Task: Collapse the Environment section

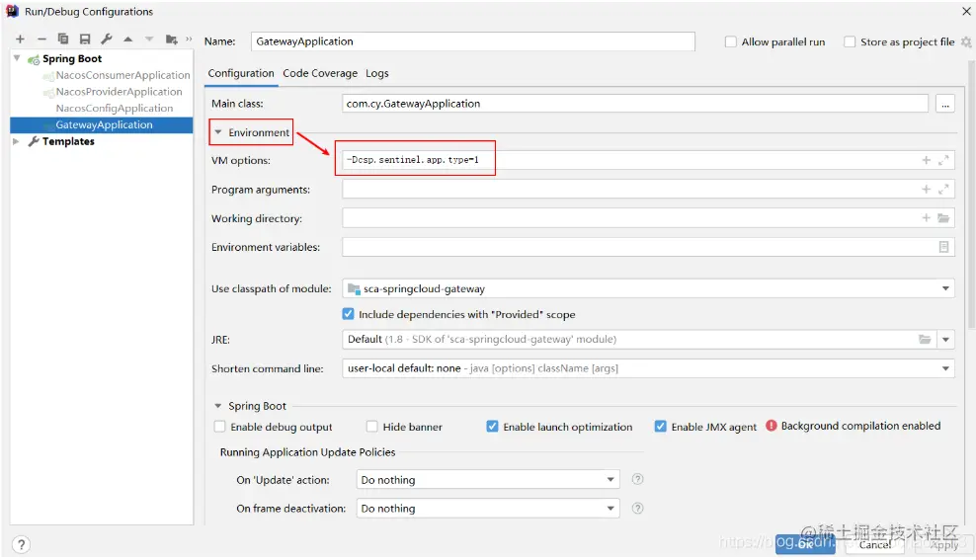Action: point(218,132)
